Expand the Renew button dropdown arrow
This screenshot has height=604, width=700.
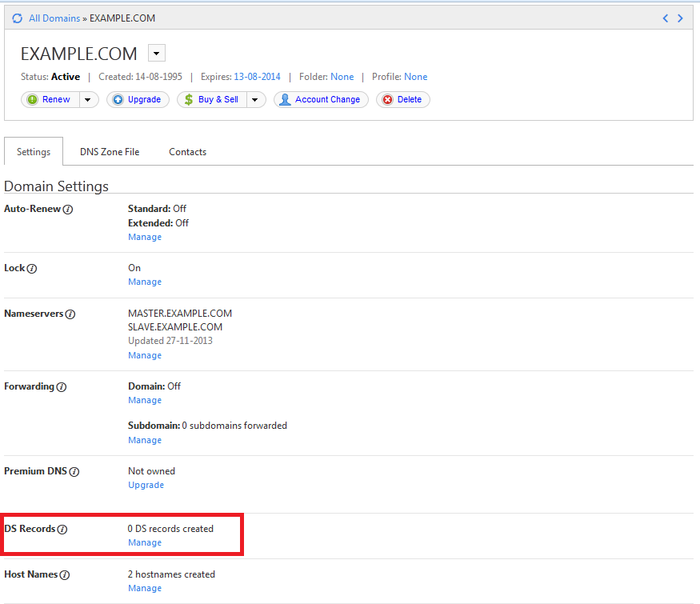point(87,99)
